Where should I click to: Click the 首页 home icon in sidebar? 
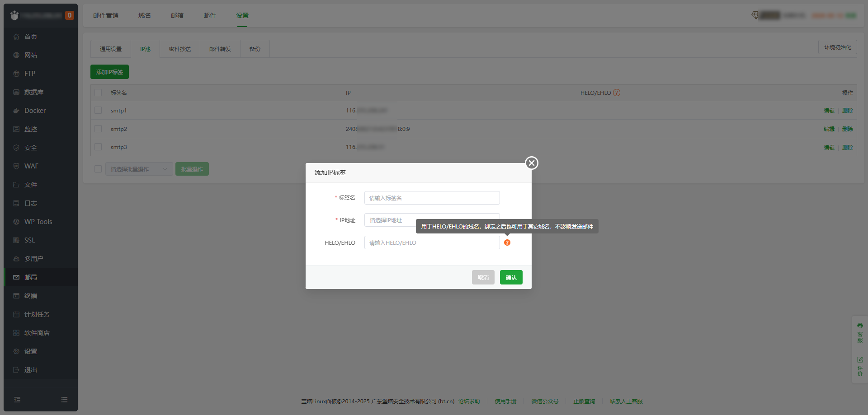point(16,37)
